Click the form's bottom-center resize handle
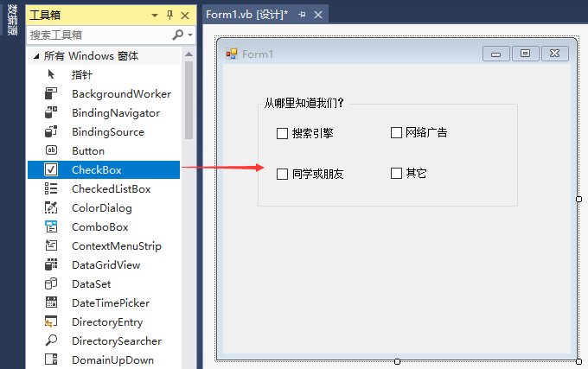 pos(397,361)
